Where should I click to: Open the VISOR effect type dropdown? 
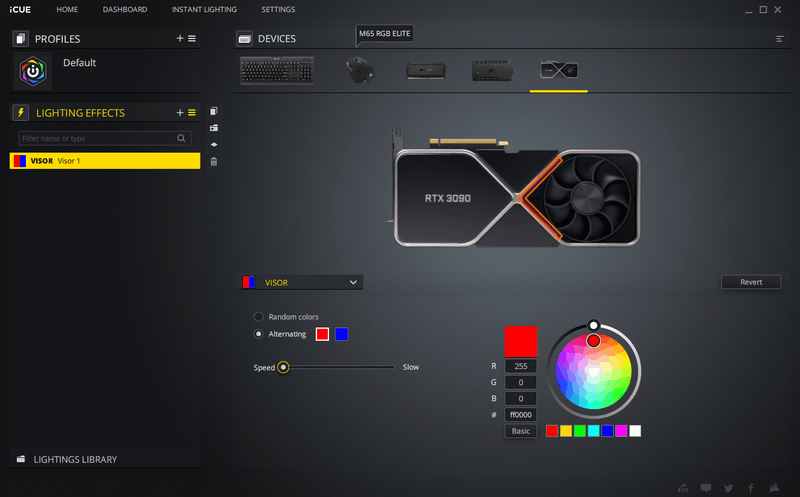point(301,282)
